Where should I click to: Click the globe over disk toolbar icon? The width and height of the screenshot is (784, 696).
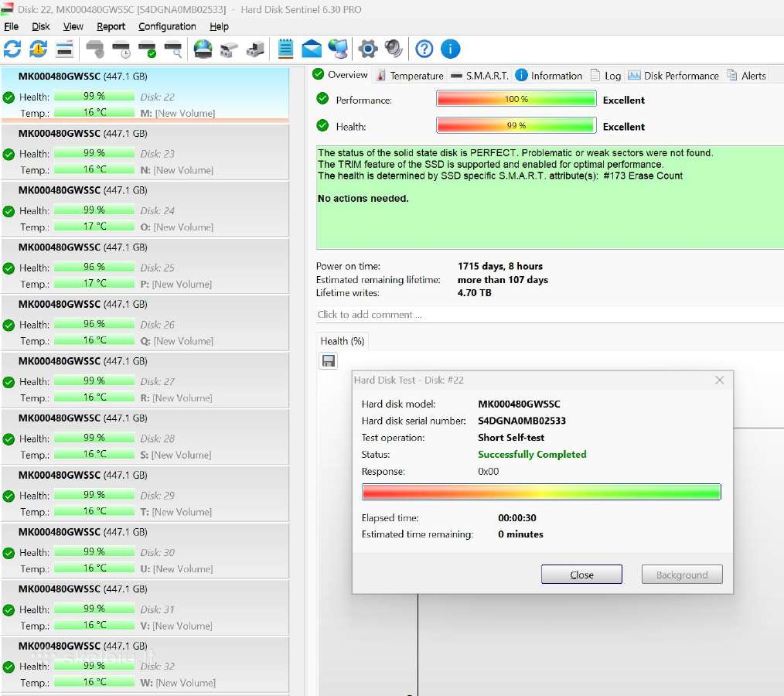click(x=203, y=49)
